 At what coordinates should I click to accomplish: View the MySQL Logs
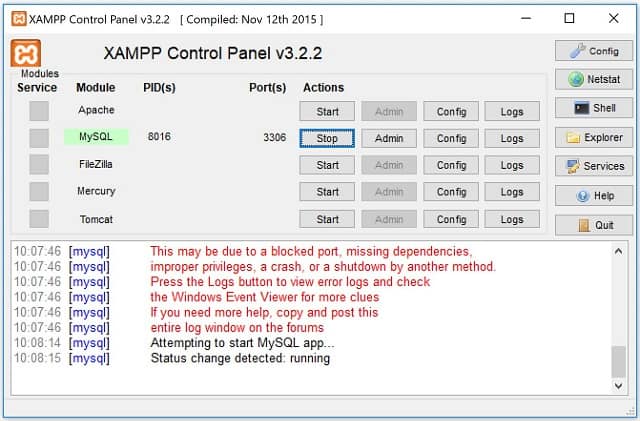tap(512, 138)
